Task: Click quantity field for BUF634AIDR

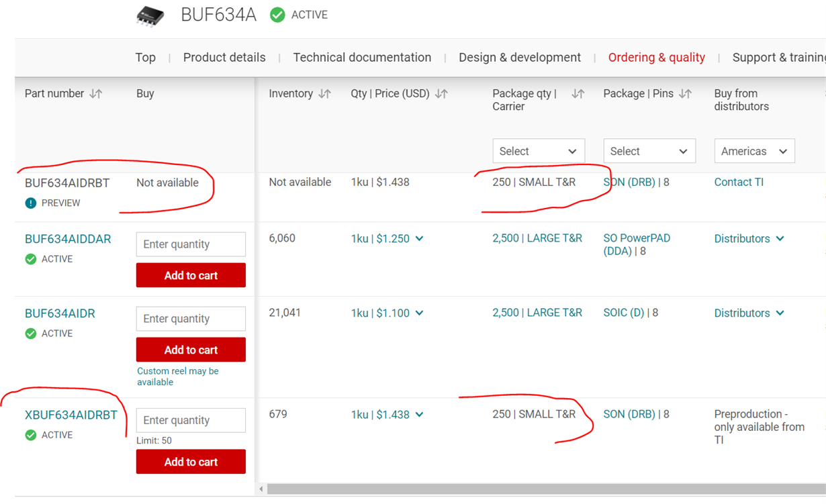Action: click(191, 319)
